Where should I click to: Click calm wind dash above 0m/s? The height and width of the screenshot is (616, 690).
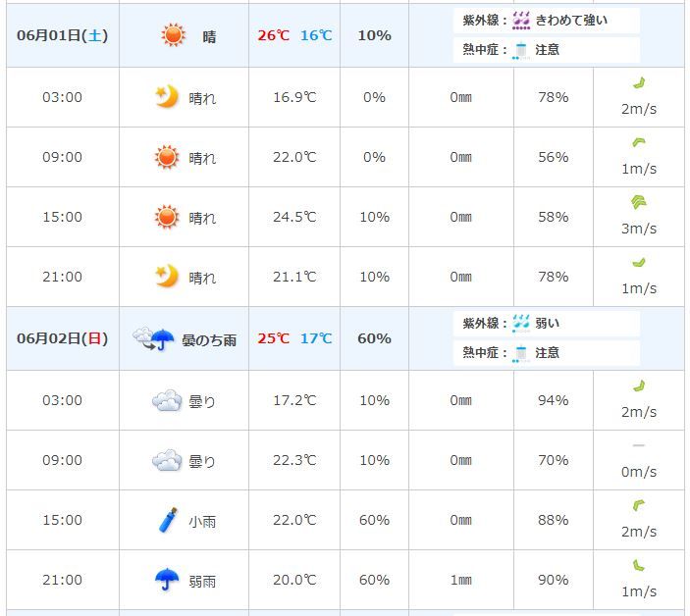click(x=639, y=445)
